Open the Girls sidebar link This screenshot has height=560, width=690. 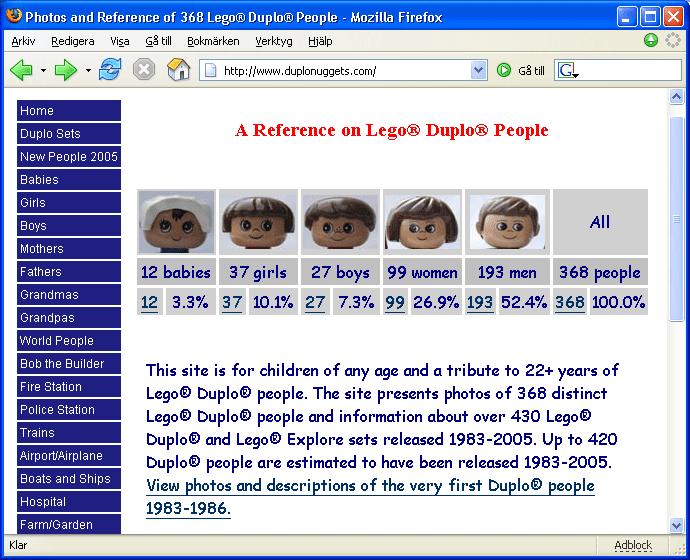pyautogui.click(x=69, y=202)
